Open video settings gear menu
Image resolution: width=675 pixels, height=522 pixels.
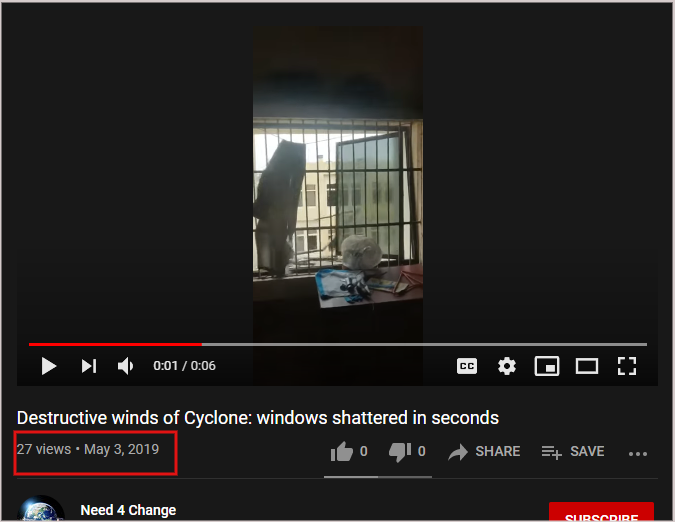[x=507, y=366]
